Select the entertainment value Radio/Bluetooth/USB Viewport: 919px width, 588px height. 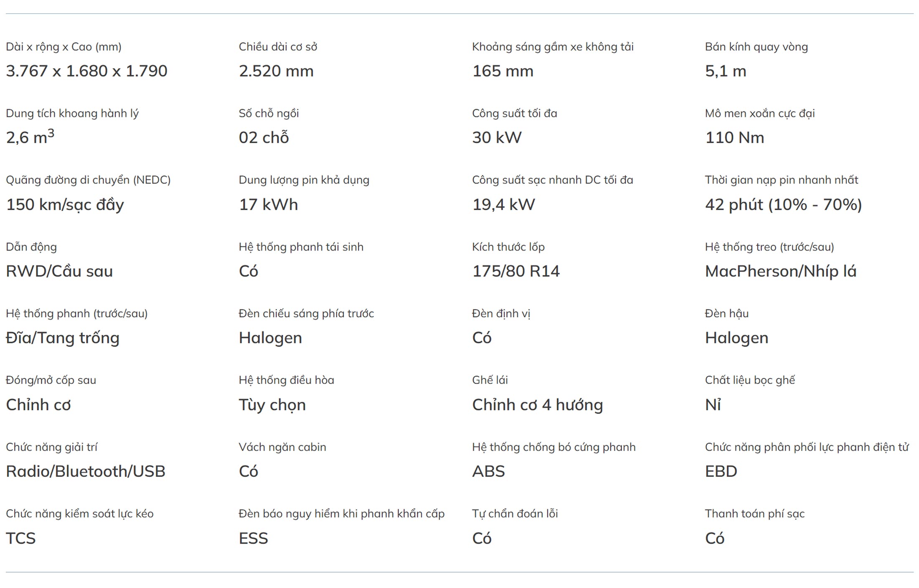pyautogui.click(x=86, y=471)
